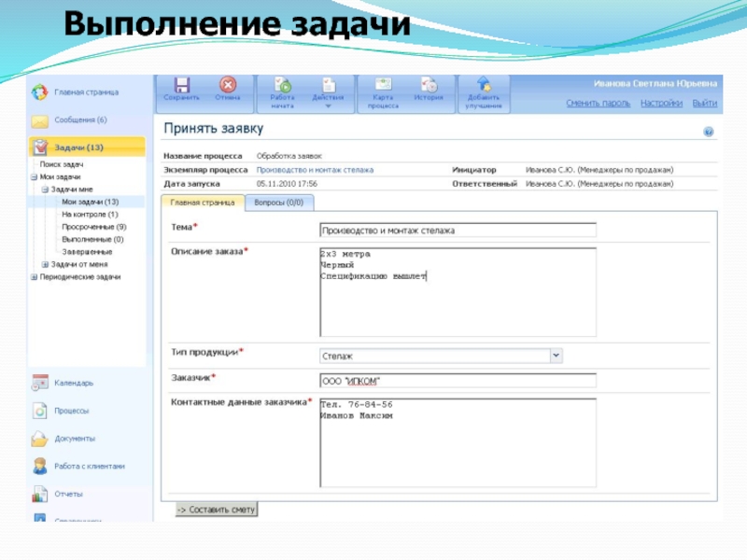Expand the Периодические задачи tree node
Viewport: 747px width, 560px height.
tap(34, 277)
